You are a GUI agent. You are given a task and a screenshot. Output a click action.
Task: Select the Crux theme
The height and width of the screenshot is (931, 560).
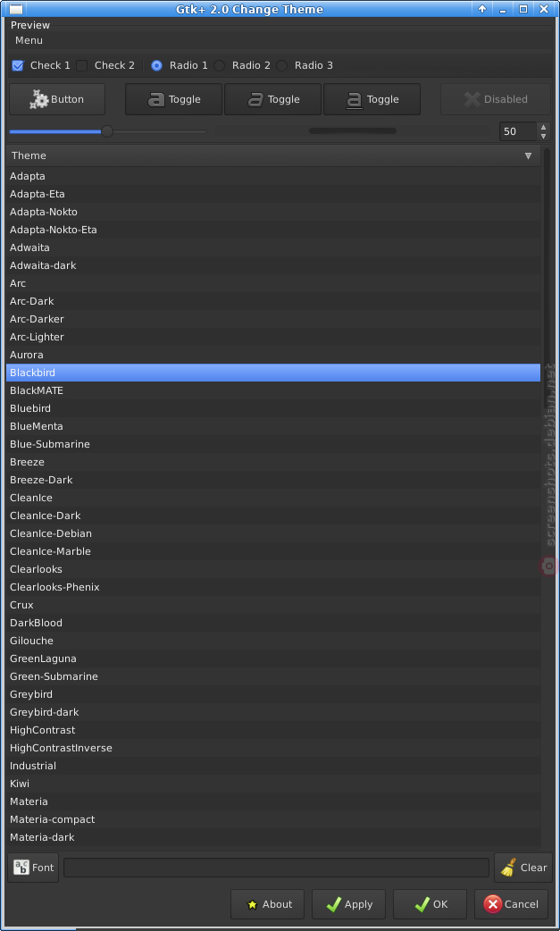coord(273,605)
